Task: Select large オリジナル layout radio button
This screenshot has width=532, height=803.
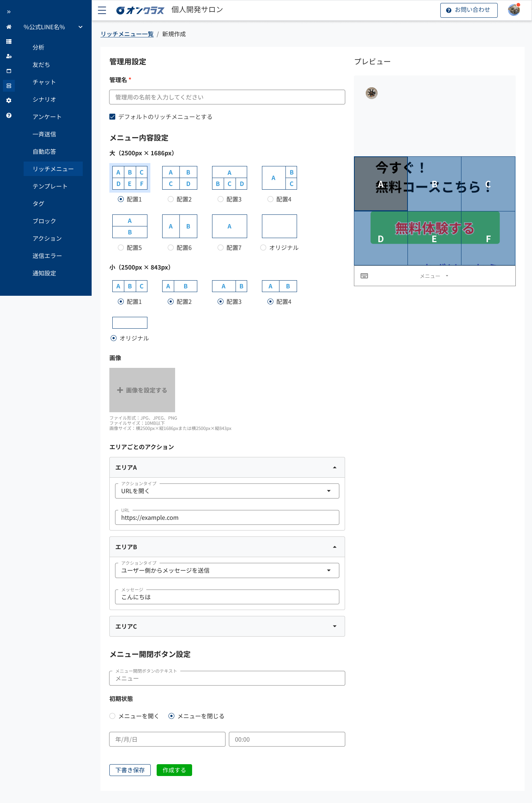Action: coord(263,248)
